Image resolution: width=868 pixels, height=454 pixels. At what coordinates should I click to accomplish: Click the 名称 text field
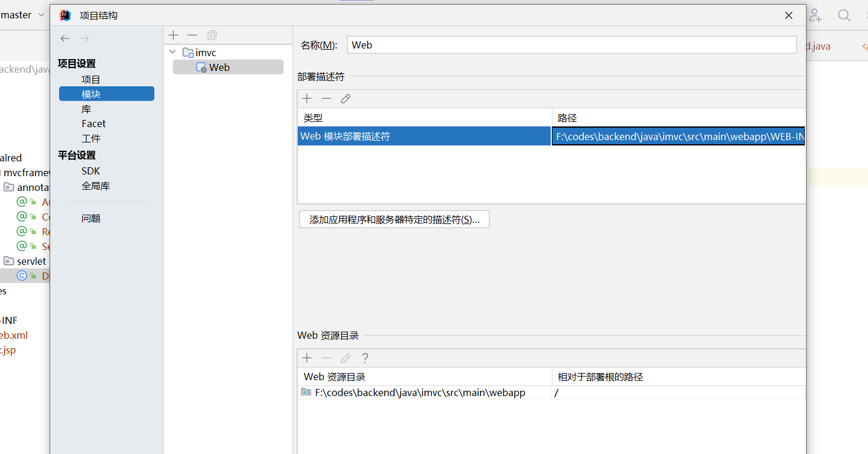coord(571,45)
